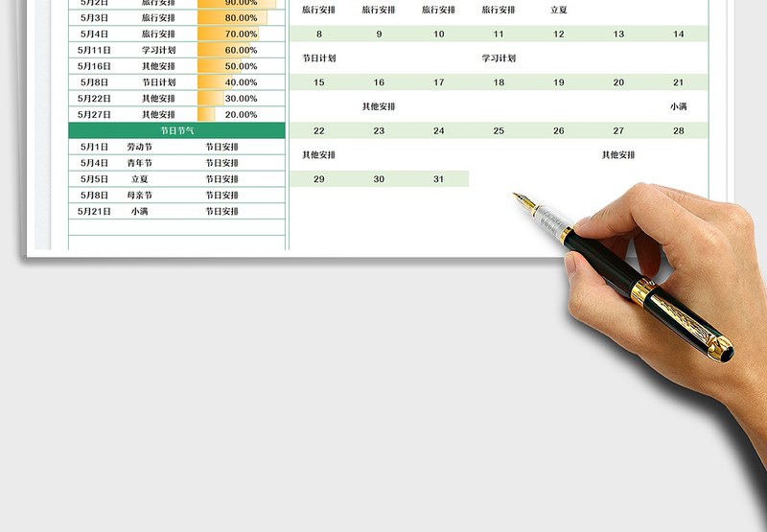
Task: Select the 劳动节 holiday cell
Action: tap(140, 148)
